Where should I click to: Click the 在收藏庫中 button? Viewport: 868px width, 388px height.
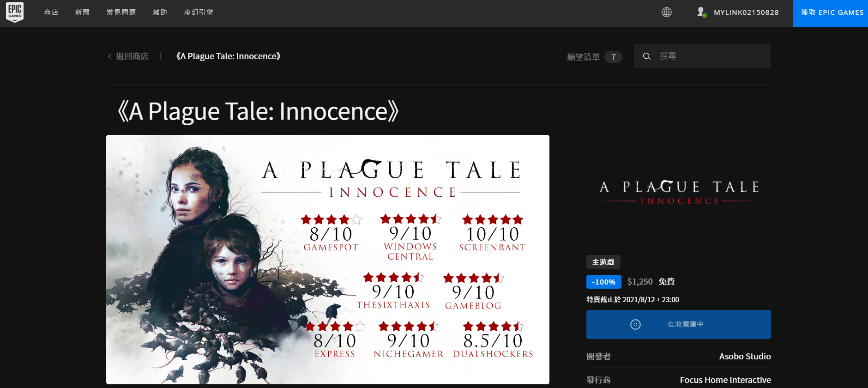tap(679, 324)
